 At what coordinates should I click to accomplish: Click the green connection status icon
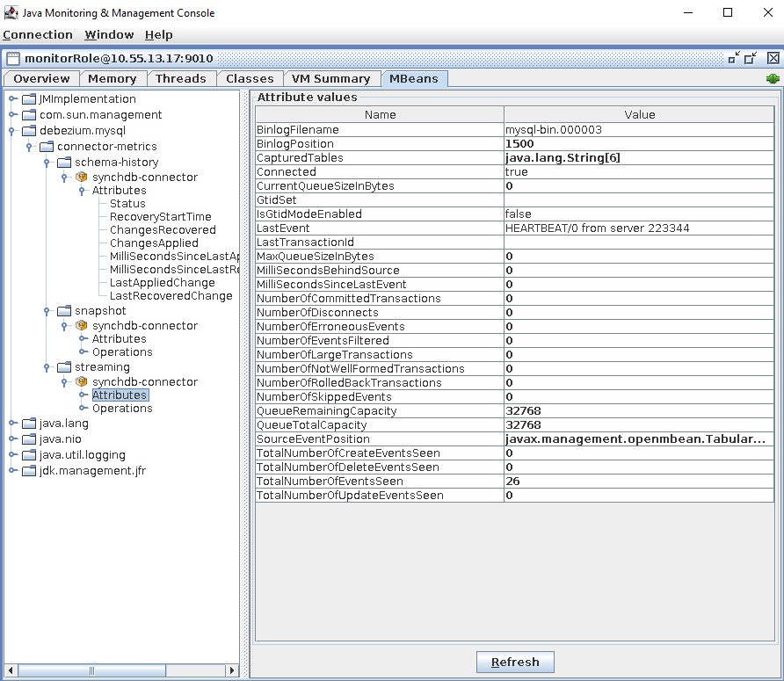(x=773, y=79)
